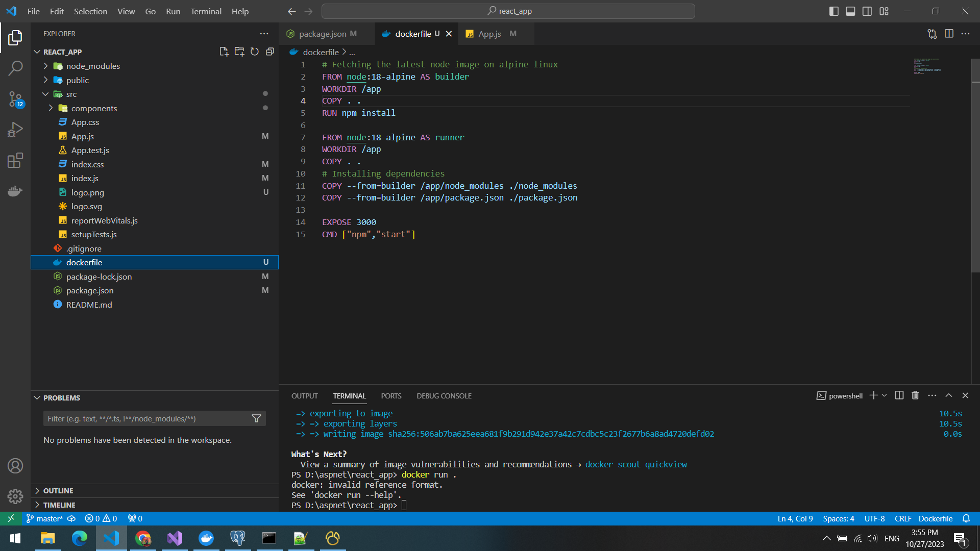Image resolution: width=980 pixels, height=551 pixels.
Task: Toggle secondary side bar visibility
Action: pos(867,11)
